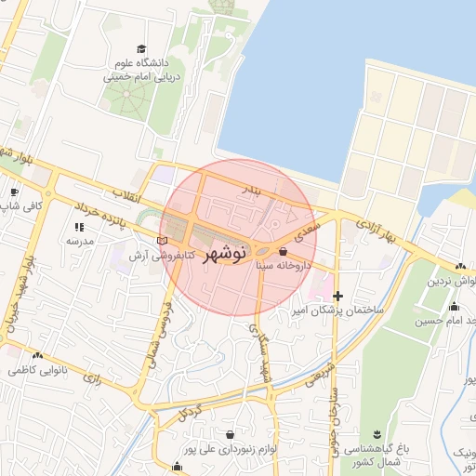This screenshot has height=476, width=476.
Task: Click the پانزده خرداد street label
Action: tap(100, 216)
